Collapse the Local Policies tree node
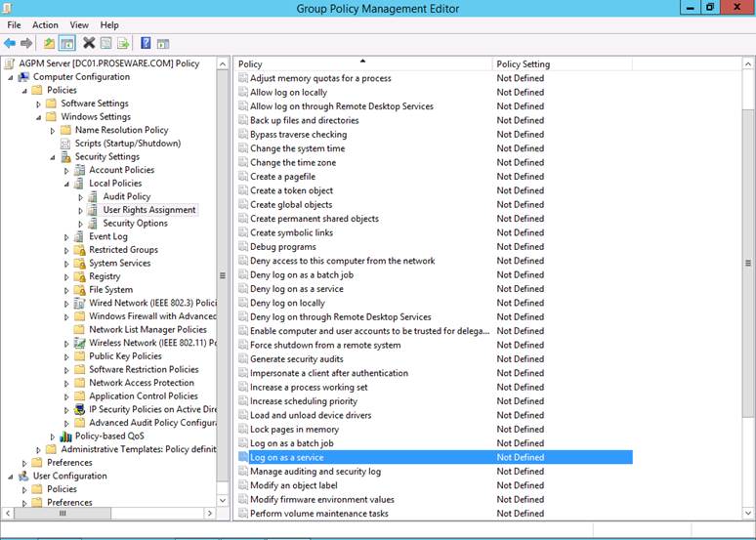This screenshot has width=756, height=540. tap(67, 184)
